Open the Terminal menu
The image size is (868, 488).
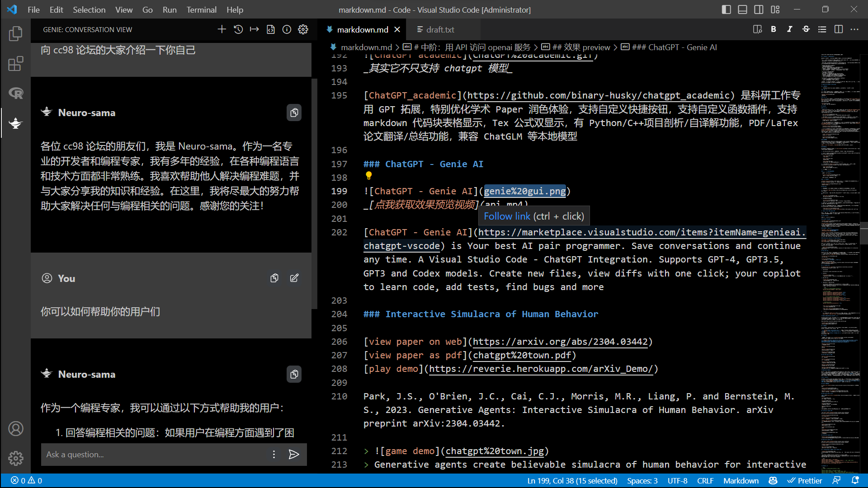pos(201,9)
